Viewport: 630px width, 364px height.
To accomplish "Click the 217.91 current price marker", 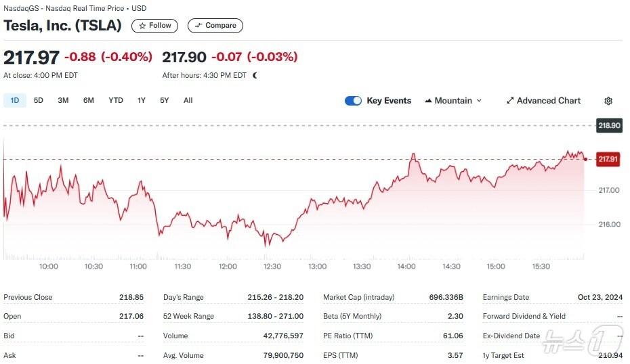I will 608,160.
